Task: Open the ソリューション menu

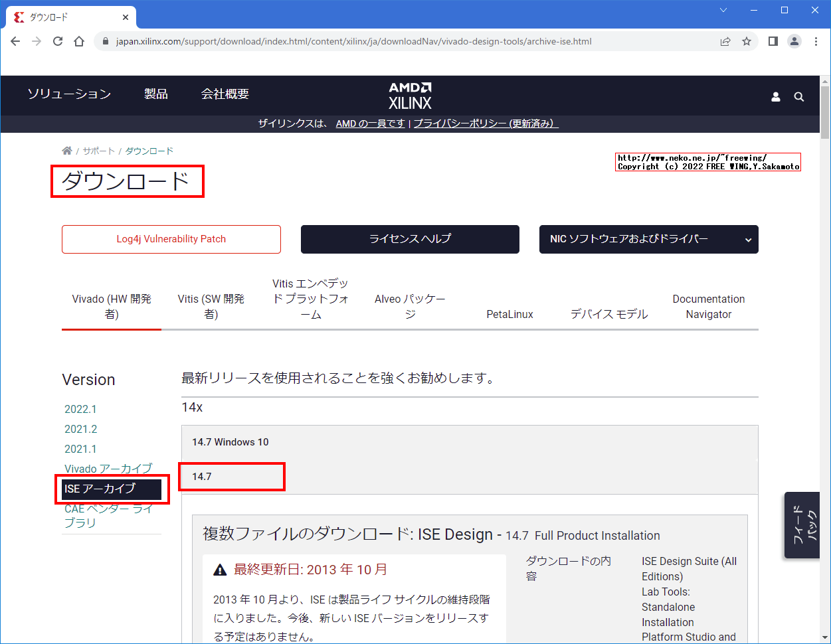Action: pyautogui.click(x=69, y=94)
